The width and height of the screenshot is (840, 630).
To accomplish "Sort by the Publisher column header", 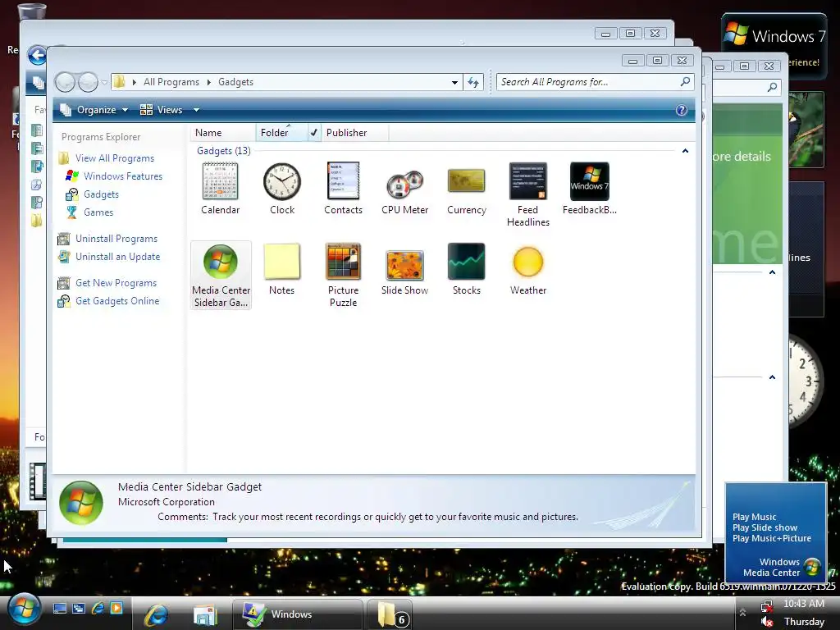I will coord(354,132).
